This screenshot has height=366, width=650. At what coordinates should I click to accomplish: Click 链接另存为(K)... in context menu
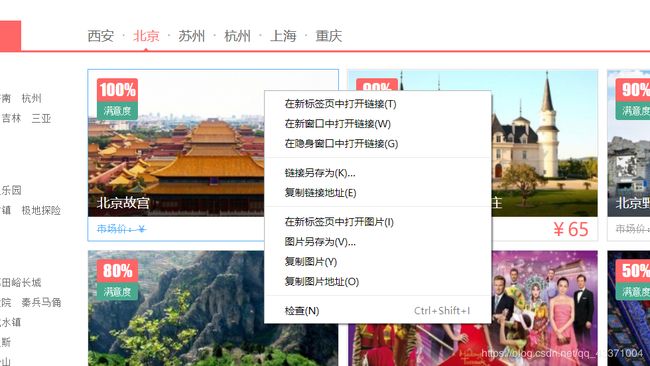pyautogui.click(x=378, y=173)
